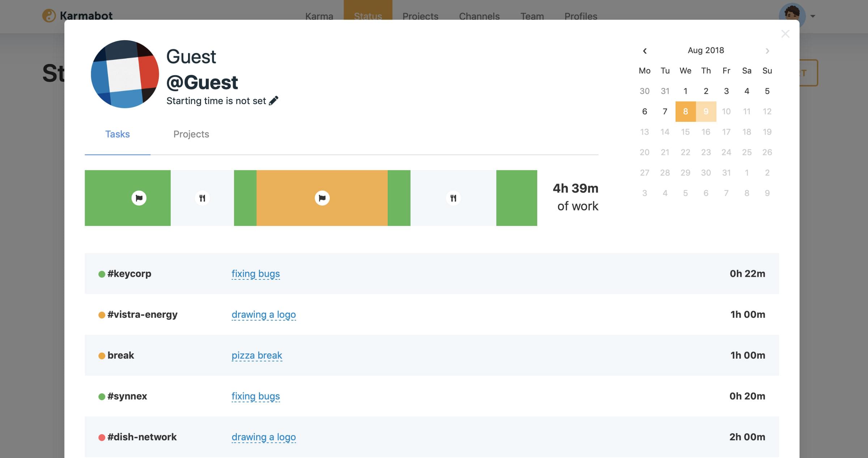Close the Guest profile dialog
The width and height of the screenshot is (868, 458).
tap(785, 34)
